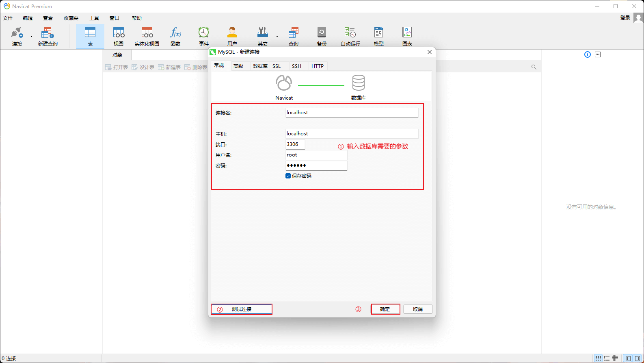Click the 测试连接 button

pos(242,309)
